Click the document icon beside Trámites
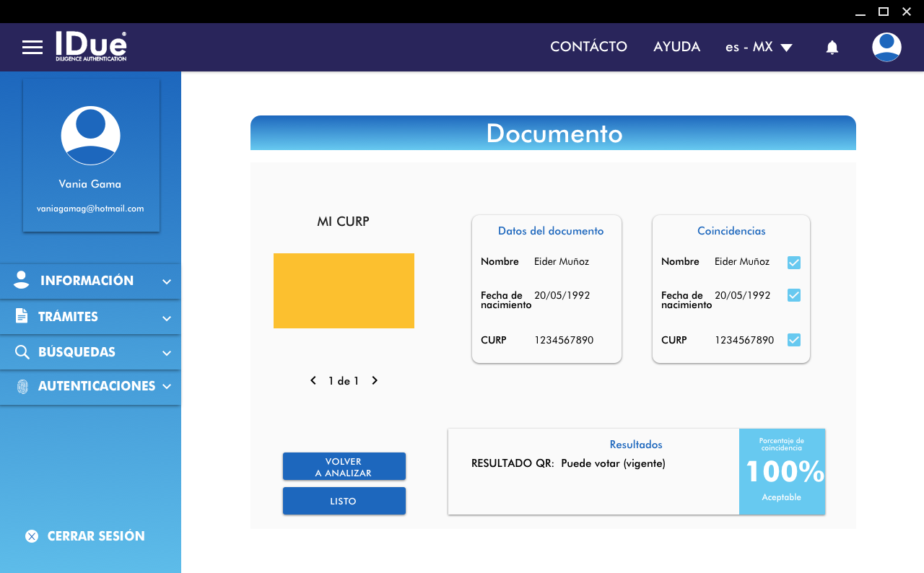The image size is (924, 573). [x=22, y=316]
